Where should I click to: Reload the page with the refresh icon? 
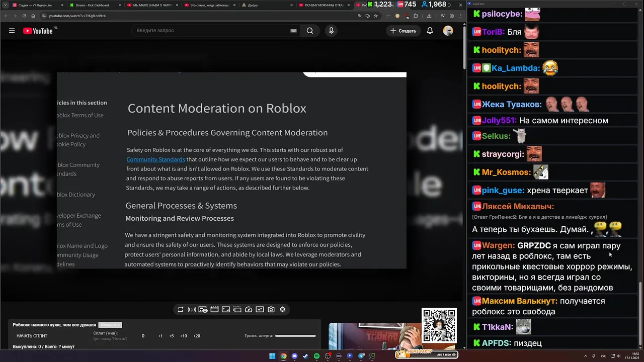(x=24, y=16)
